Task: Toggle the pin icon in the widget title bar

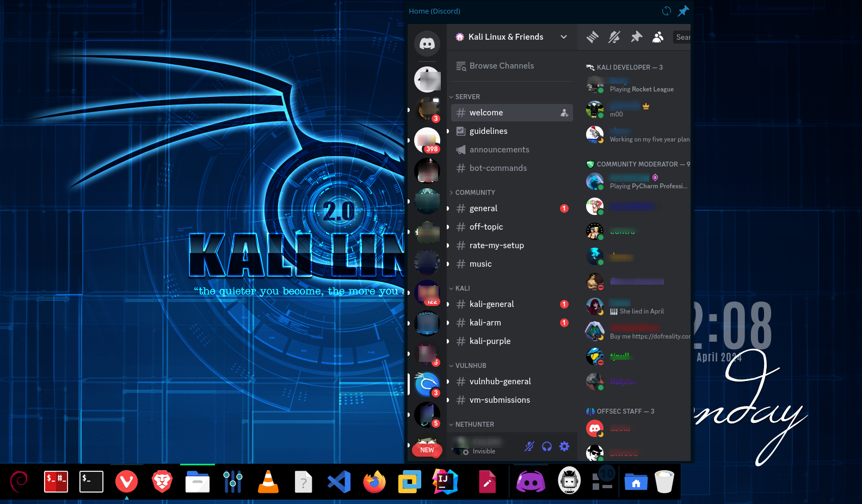Action: click(x=684, y=11)
